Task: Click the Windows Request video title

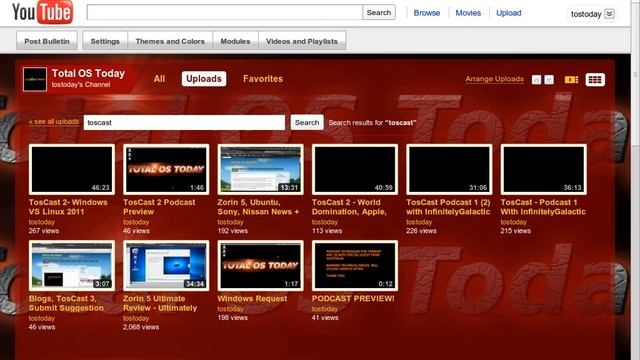Action: click(252, 299)
